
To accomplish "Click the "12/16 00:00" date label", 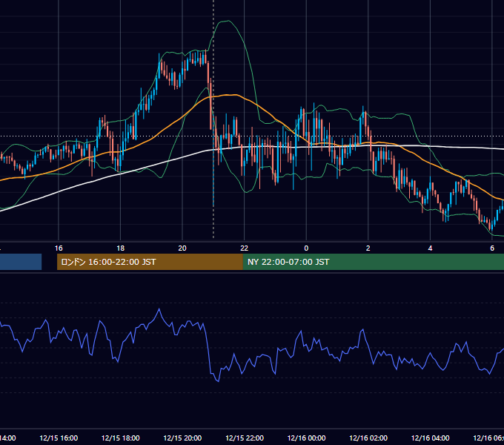I will tap(306, 438).
